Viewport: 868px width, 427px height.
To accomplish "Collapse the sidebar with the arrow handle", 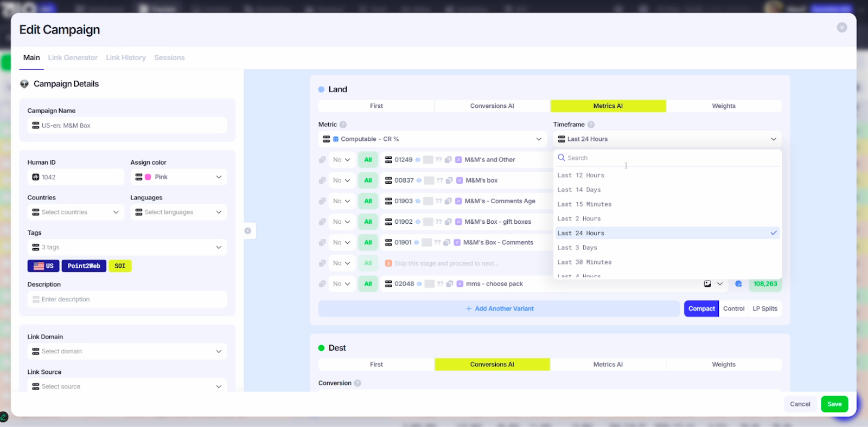I will coord(248,231).
